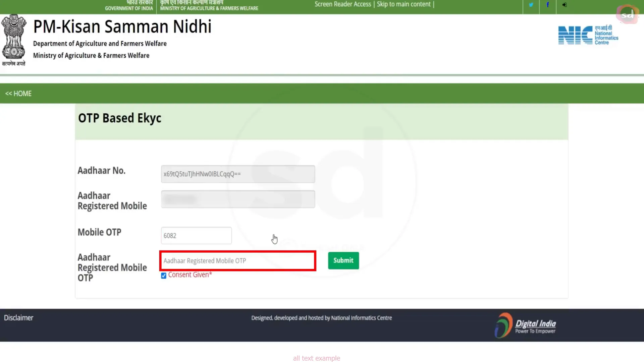Click the NIC National Informatics Centre logo

click(x=588, y=35)
